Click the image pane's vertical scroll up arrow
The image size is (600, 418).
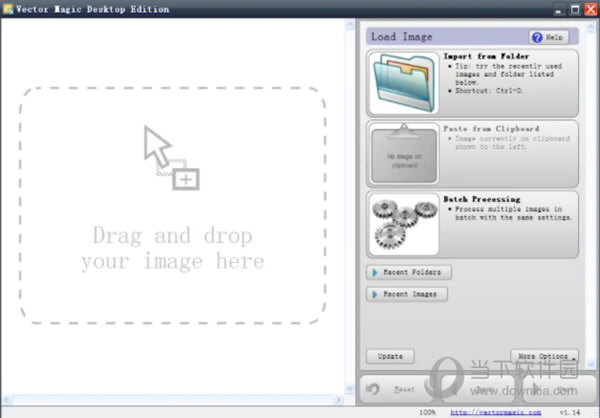pyautogui.click(x=350, y=25)
